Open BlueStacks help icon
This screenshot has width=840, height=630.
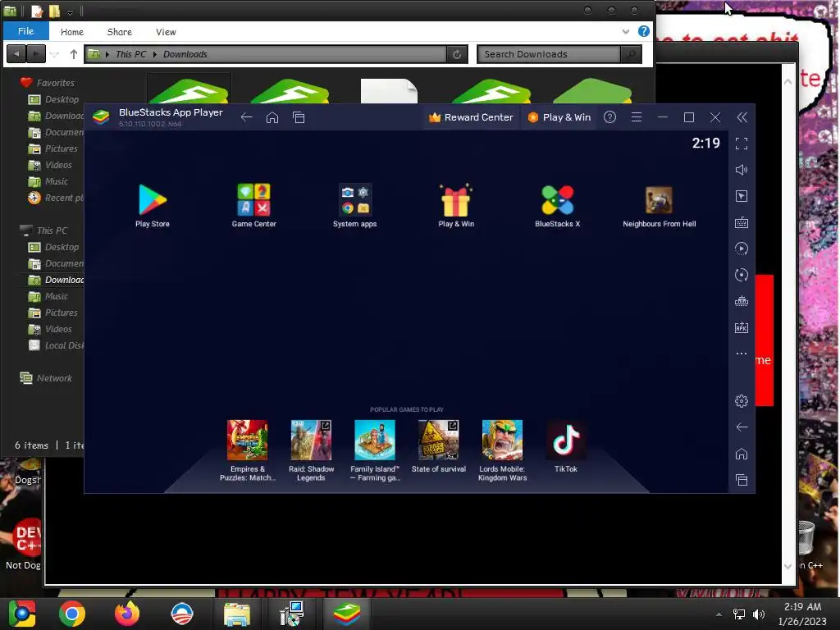(x=609, y=117)
